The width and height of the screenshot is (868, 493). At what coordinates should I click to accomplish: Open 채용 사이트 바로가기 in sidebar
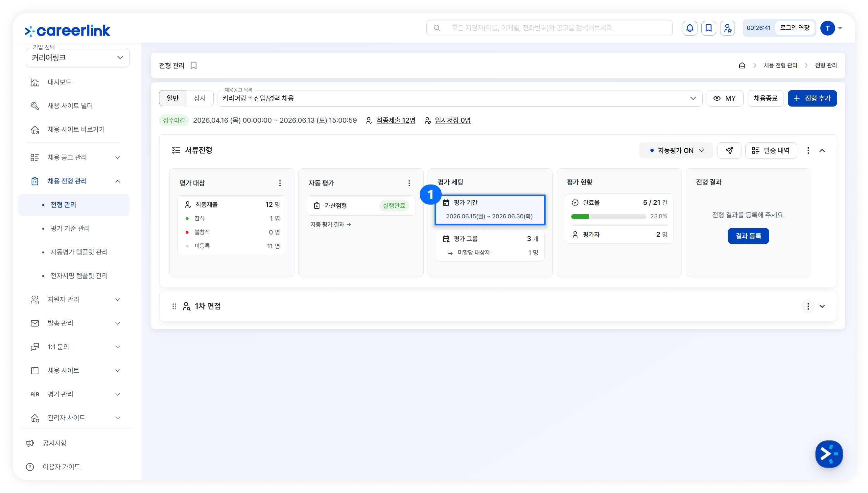[x=74, y=130]
